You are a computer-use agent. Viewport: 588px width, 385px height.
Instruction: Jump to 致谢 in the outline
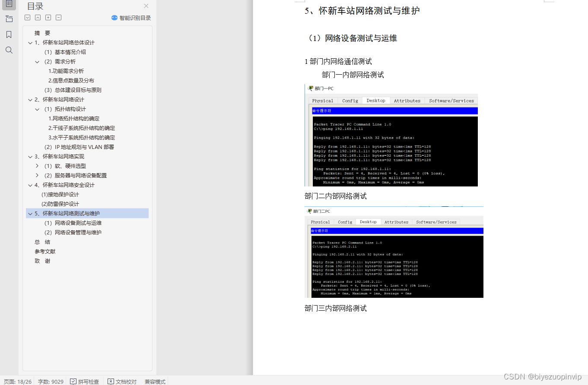point(42,261)
